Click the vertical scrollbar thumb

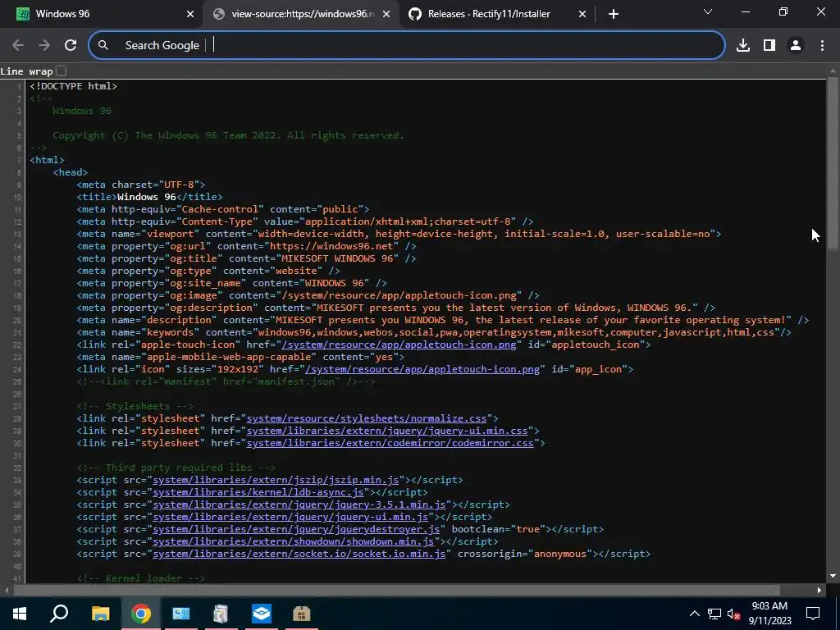[x=833, y=163]
